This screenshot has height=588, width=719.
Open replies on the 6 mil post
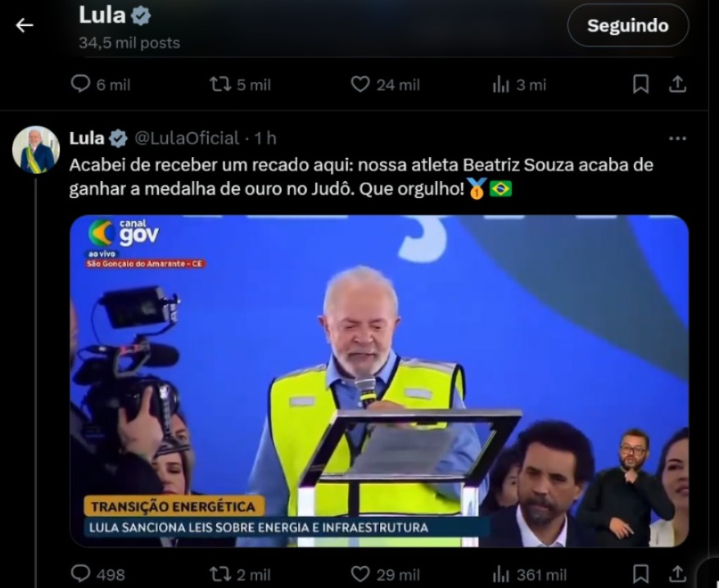101,84
